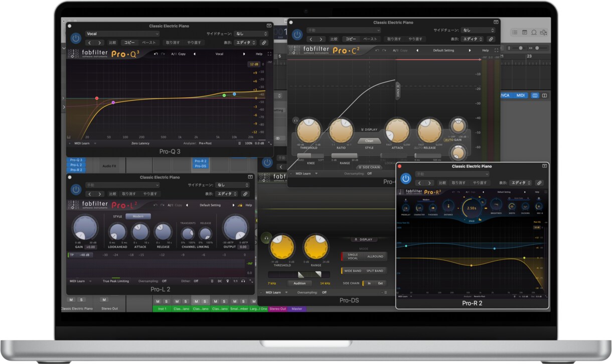Image resolution: width=612 pixels, height=364 pixels.
Task: Collapse the DISPLAY expander in Pro-C 2
Action: [369, 129]
